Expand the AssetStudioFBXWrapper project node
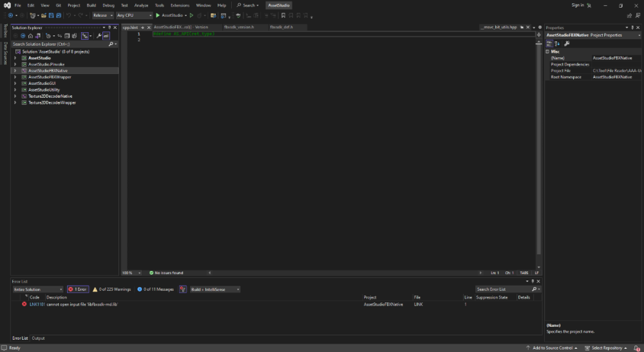The height and width of the screenshot is (352, 644). [15, 77]
